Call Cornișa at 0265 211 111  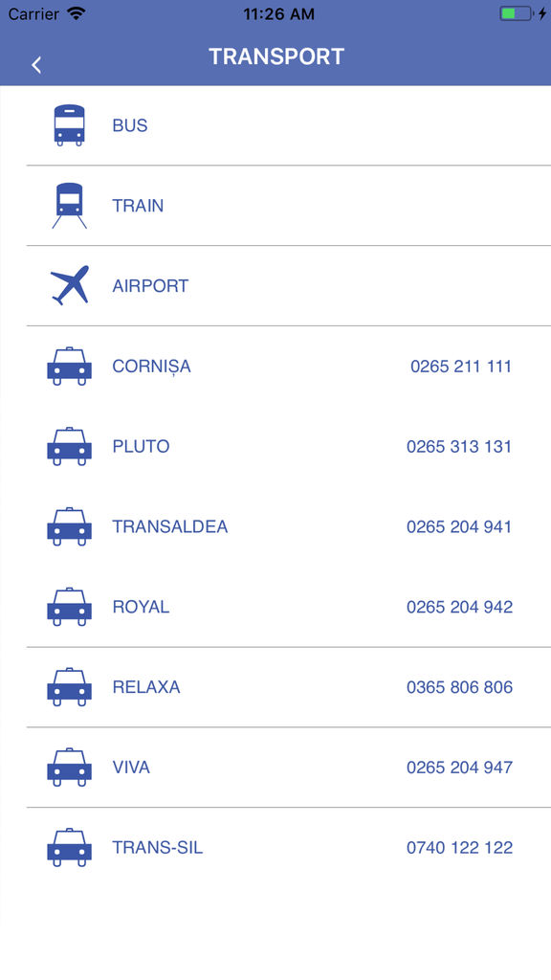461,367
